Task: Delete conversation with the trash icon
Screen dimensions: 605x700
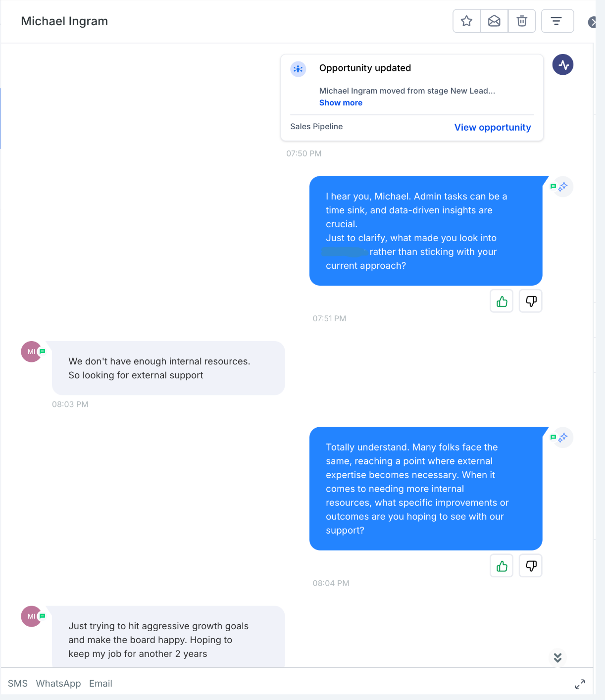Action: tap(522, 21)
